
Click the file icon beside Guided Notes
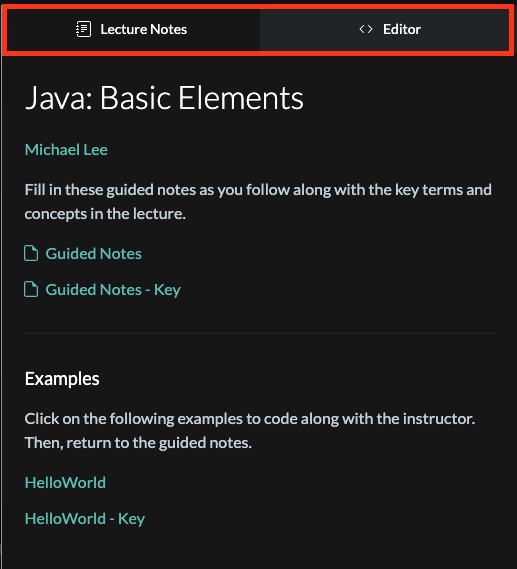tap(31, 253)
